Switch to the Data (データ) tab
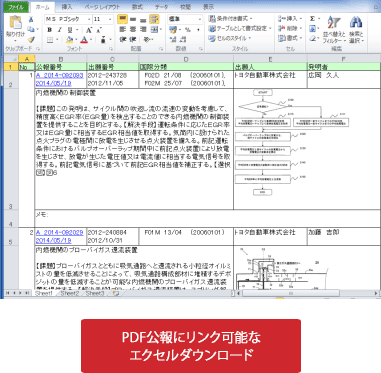Screen dimensions: 381x373 tap(161, 7)
